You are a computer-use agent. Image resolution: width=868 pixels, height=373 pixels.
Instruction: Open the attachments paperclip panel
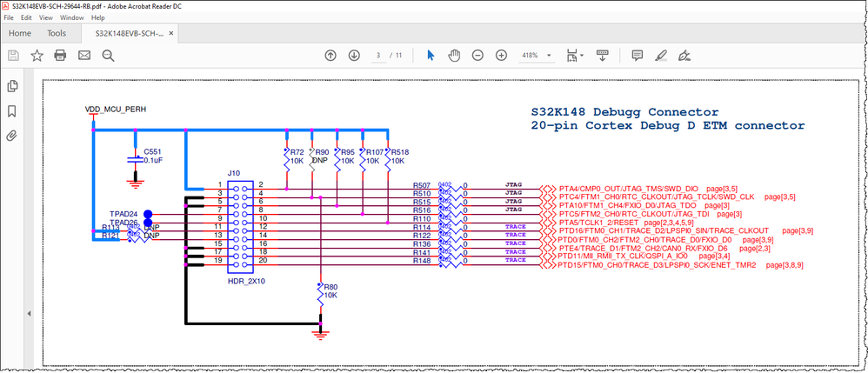tap(11, 136)
